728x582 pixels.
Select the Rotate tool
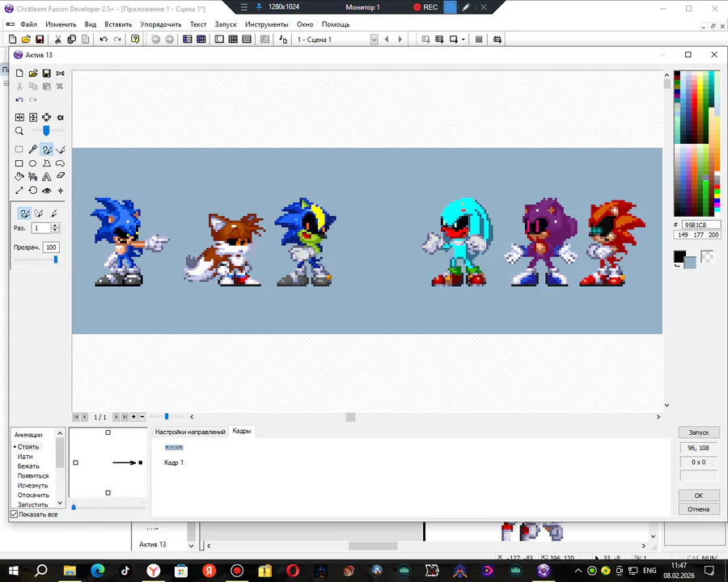(x=33, y=190)
